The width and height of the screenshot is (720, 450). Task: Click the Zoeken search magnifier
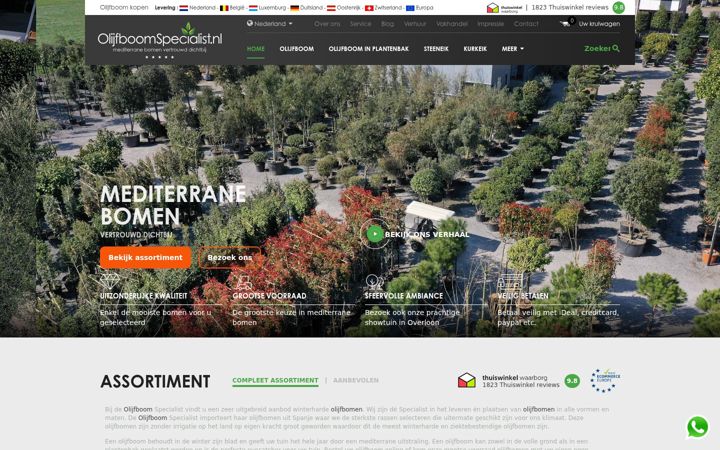tap(616, 48)
